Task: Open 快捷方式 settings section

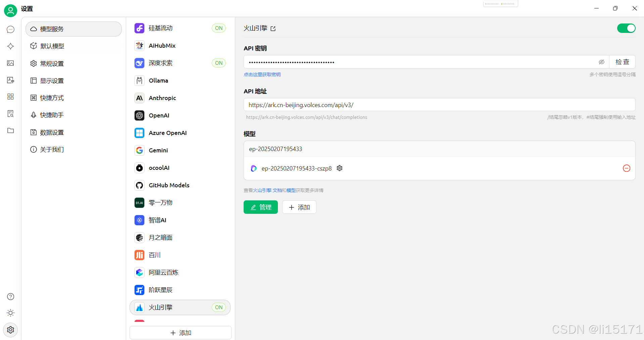Action: [73, 98]
